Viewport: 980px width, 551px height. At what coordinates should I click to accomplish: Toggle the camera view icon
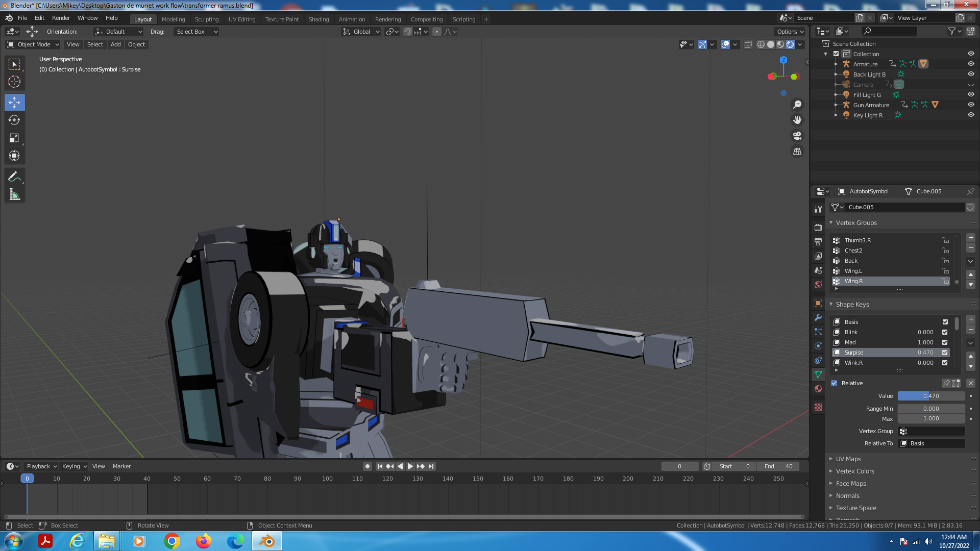[797, 136]
